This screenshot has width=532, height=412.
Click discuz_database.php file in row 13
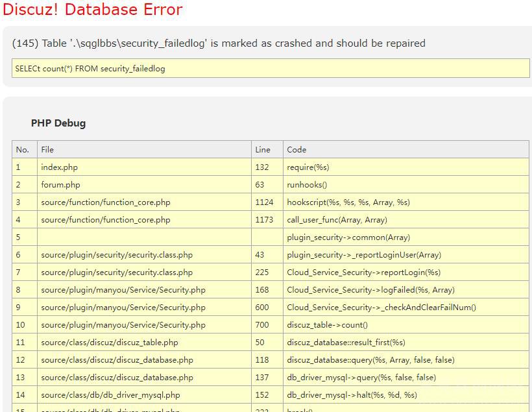tap(117, 378)
